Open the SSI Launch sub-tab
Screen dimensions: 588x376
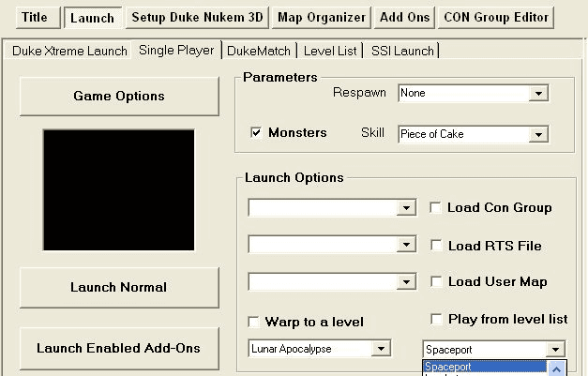pyautogui.click(x=402, y=51)
